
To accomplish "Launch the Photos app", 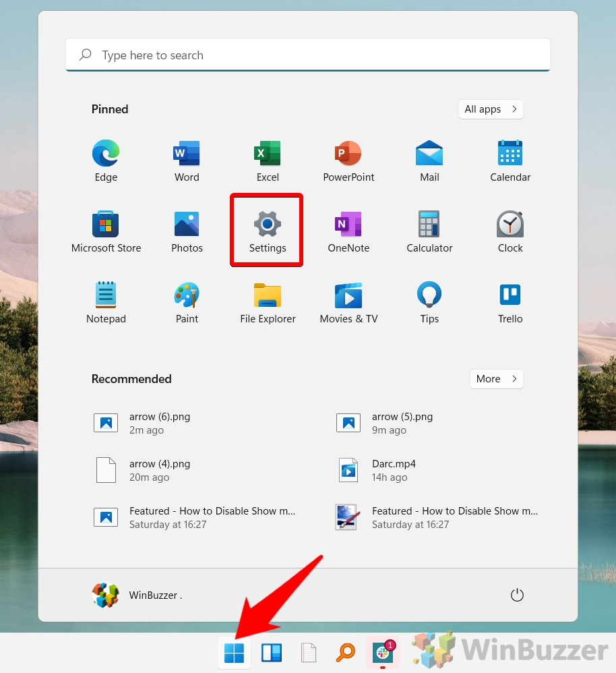I will pyautogui.click(x=187, y=231).
